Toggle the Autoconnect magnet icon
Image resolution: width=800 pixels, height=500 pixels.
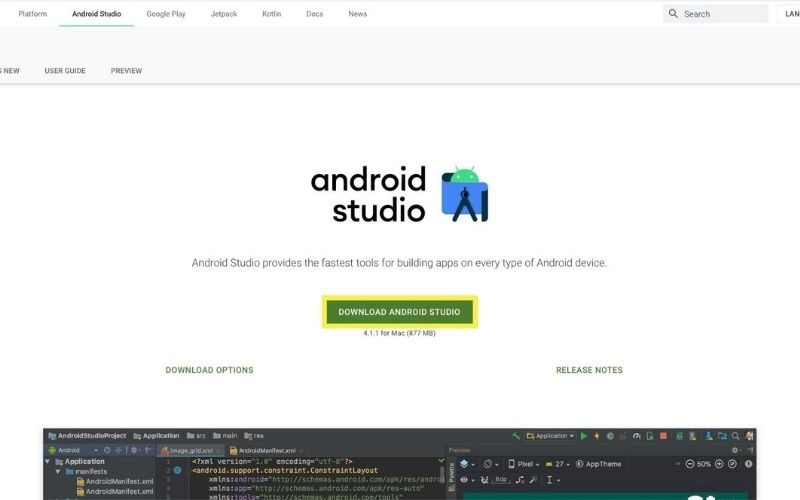click(x=484, y=480)
